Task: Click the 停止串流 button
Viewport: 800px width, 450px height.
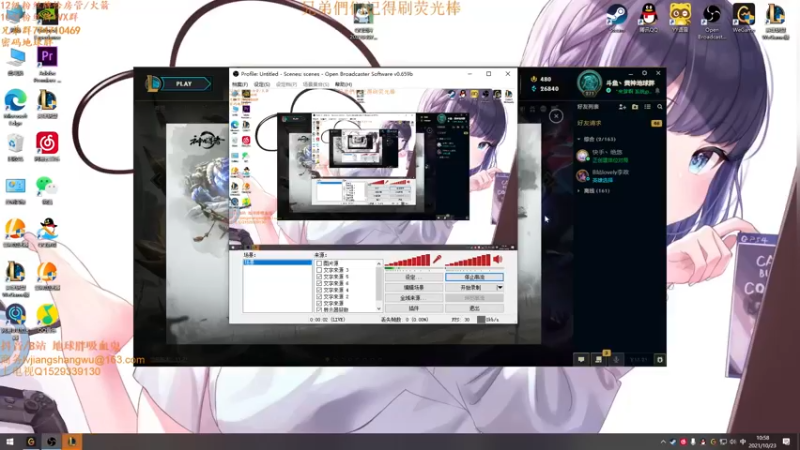Action: 474,277
